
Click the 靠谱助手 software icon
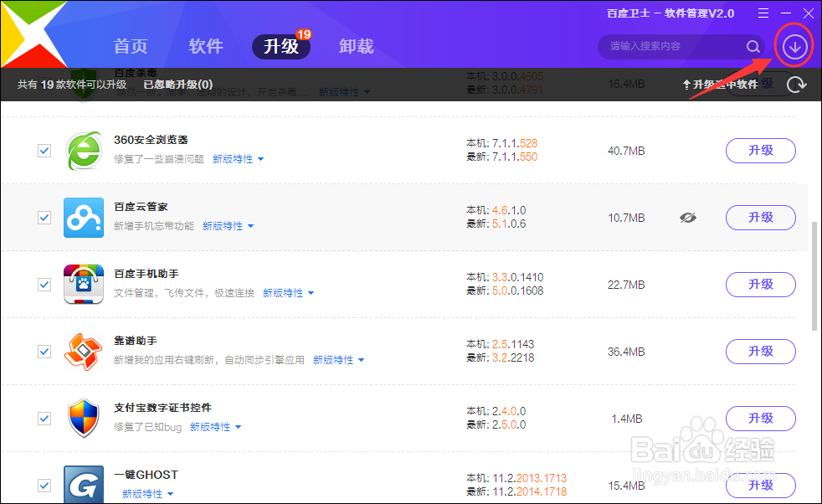pyautogui.click(x=83, y=351)
